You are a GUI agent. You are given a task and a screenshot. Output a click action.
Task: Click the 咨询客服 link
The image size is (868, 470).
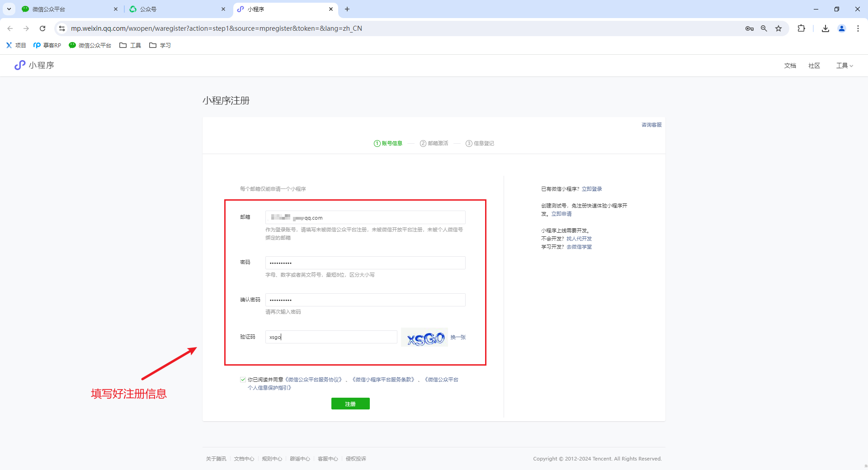tap(651, 125)
